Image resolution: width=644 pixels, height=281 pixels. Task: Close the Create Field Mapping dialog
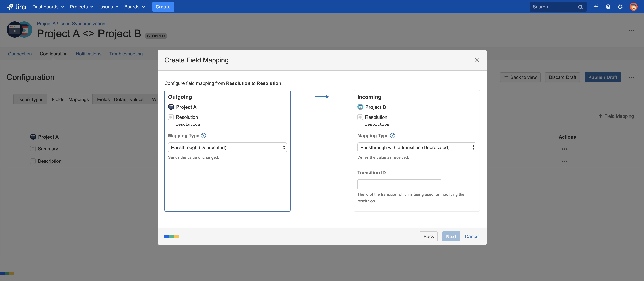pos(477,60)
